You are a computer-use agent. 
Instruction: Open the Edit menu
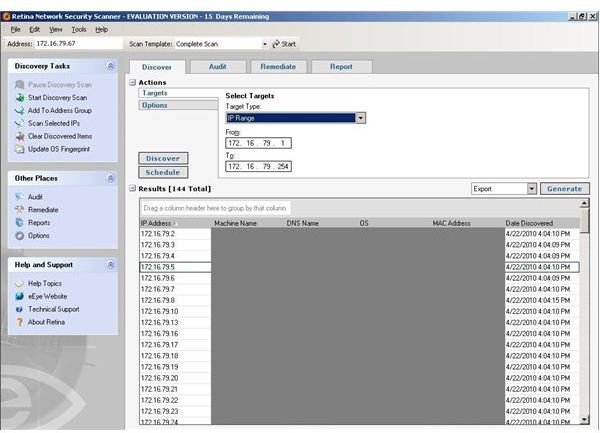pyautogui.click(x=35, y=29)
